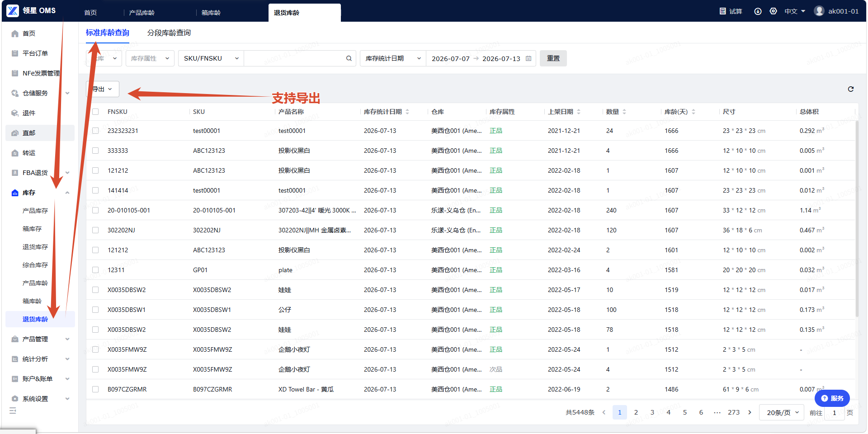Screen dimensions: 868x434
Task: Select the 标准库龄查询 tab
Action: point(108,33)
